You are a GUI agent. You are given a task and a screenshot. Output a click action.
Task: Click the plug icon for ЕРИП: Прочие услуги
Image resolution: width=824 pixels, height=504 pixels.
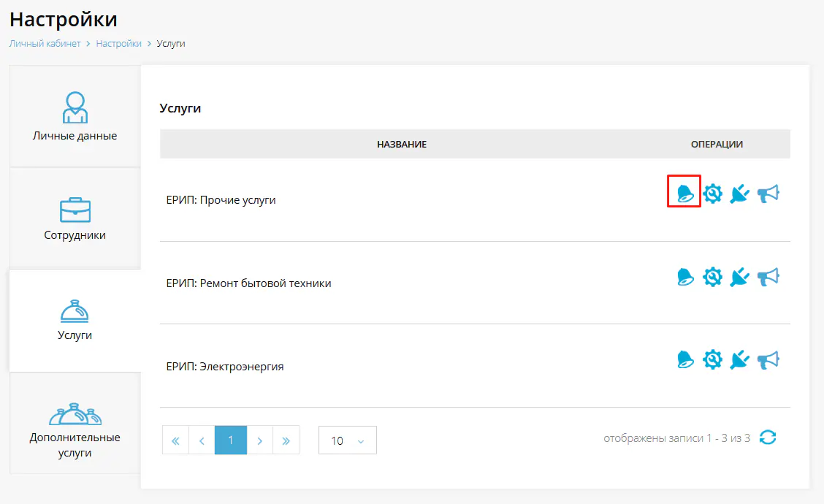740,193
